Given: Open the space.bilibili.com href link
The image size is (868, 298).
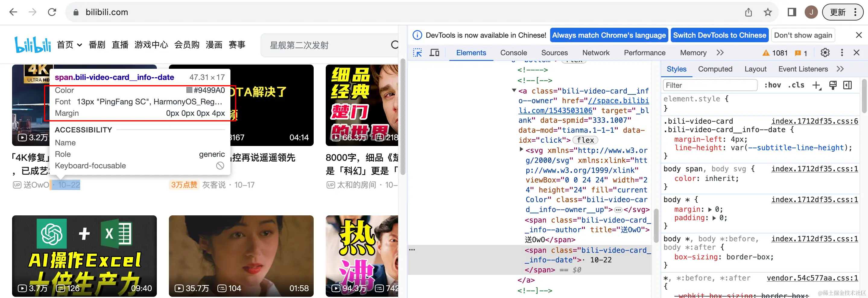Looking at the screenshot, I should pos(584,106).
